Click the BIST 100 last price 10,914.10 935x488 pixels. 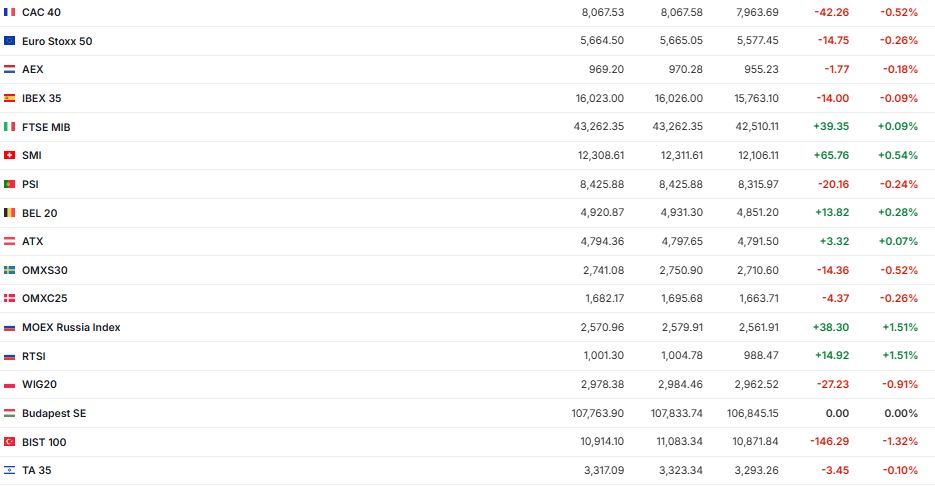597,442
